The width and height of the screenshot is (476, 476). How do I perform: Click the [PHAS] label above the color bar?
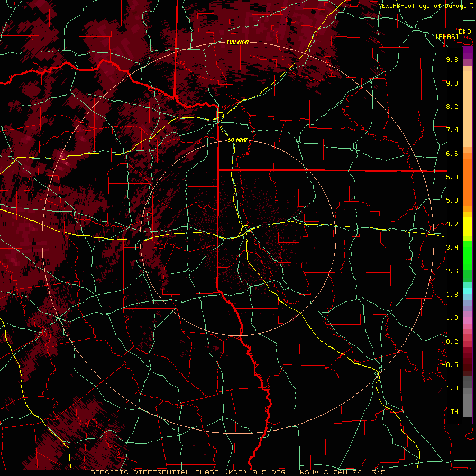[x=447, y=37]
